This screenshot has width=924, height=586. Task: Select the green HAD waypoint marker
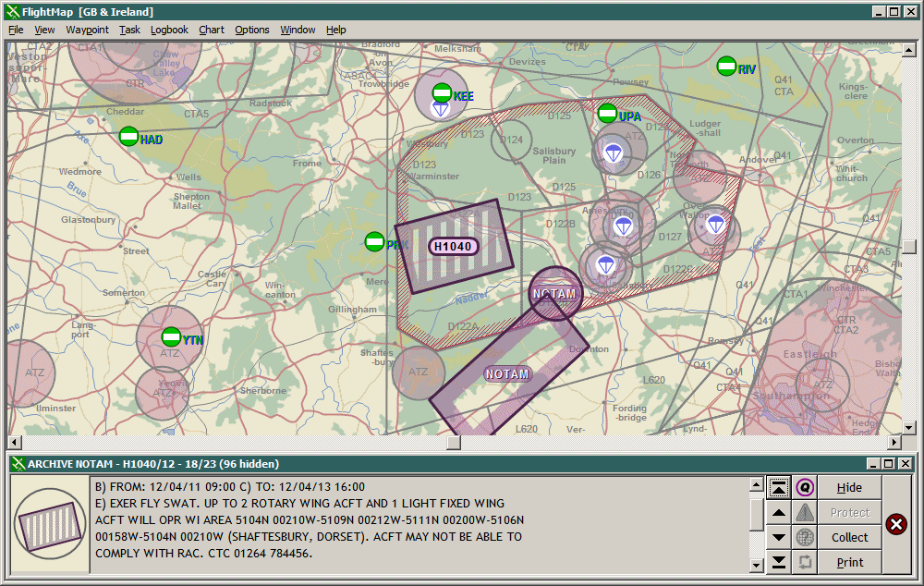[x=129, y=139]
